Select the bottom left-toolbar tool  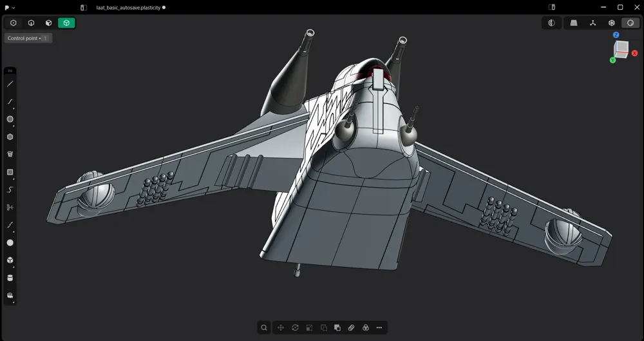point(10,295)
